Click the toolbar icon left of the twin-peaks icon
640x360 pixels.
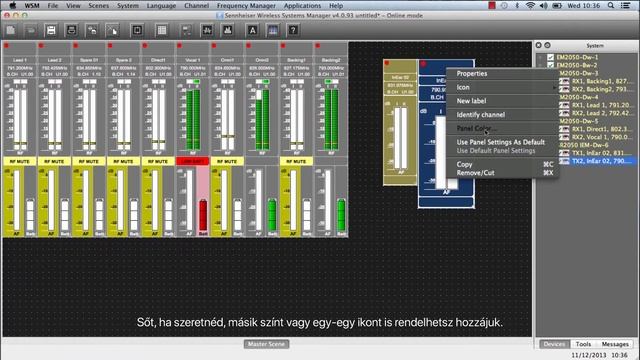(x=207, y=30)
